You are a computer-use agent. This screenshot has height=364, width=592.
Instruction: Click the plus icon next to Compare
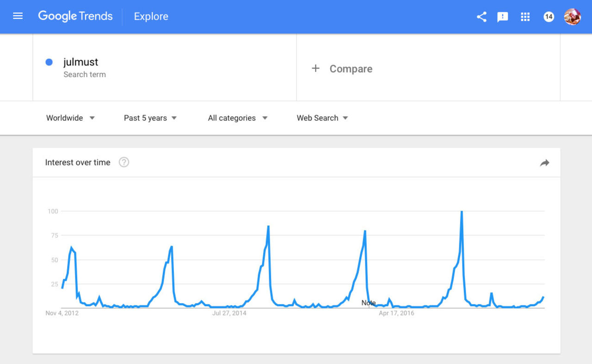[x=315, y=68]
